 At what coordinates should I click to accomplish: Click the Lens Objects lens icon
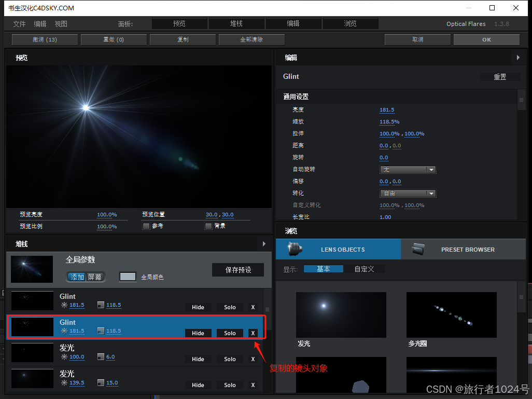[x=295, y=249]
